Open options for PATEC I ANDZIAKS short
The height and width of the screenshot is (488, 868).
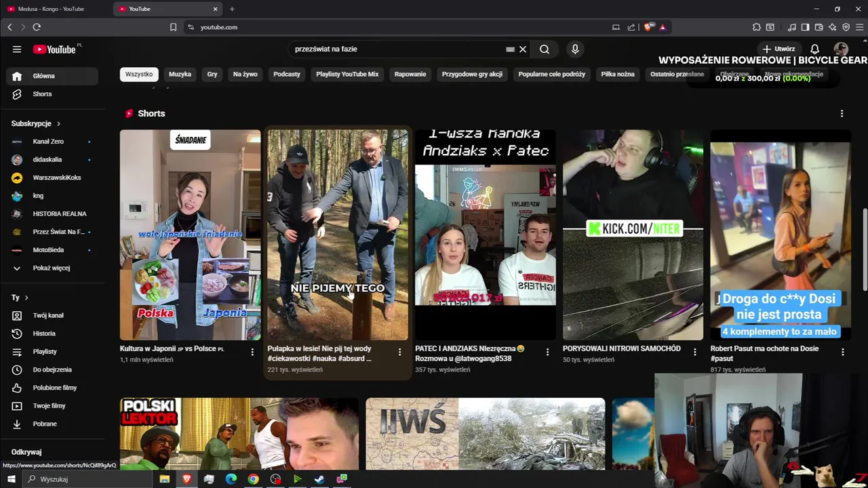pos(547,352)
